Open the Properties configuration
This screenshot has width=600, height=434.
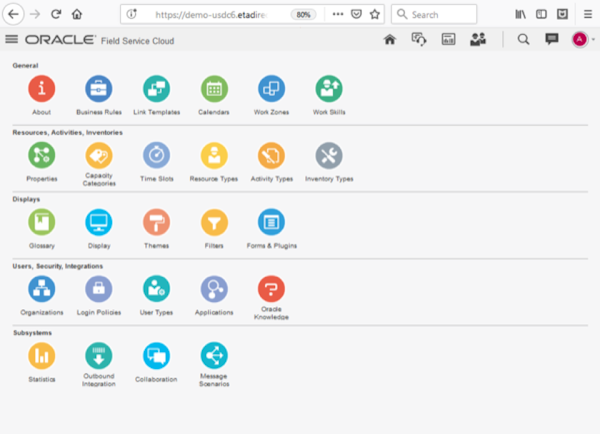(42, 155)
